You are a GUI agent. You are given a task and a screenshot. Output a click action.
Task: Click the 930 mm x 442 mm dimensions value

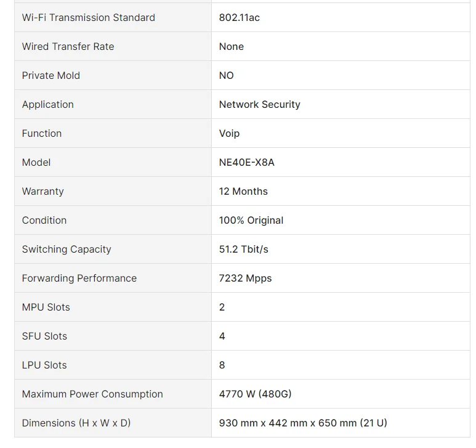303,423
